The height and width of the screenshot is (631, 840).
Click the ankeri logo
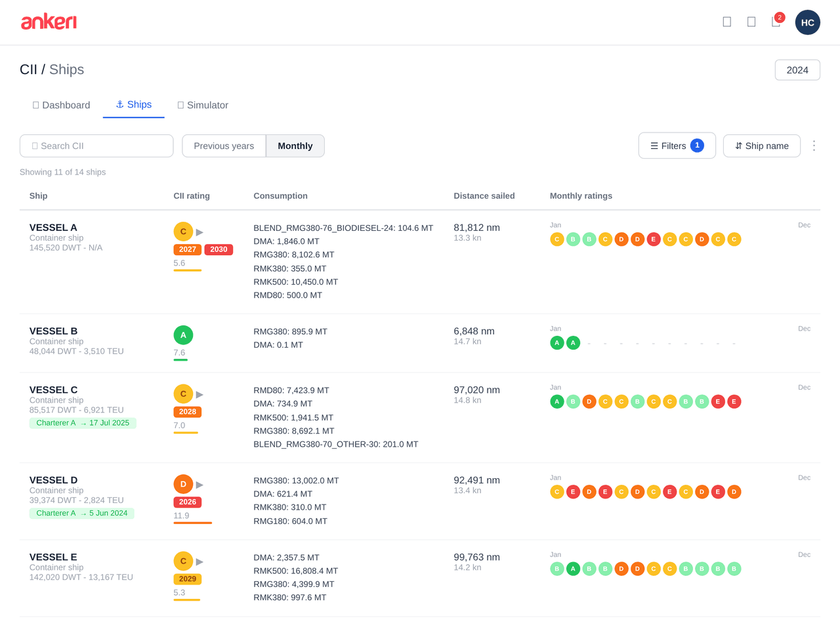click(49, 22)
